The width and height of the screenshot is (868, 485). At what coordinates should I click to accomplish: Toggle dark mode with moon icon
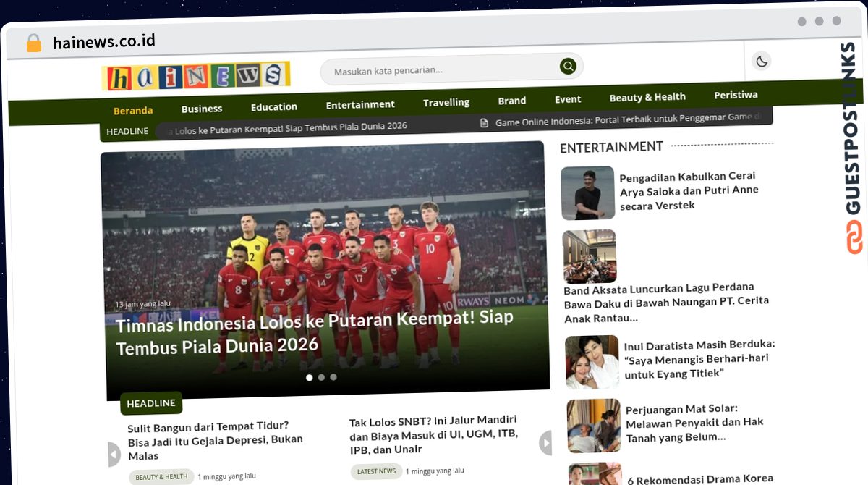(761, 62)
